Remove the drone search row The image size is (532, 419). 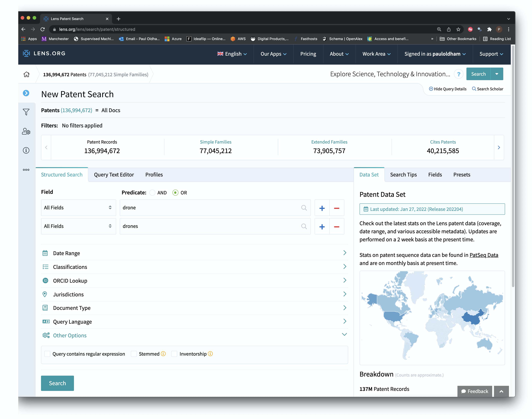click(x=337, y=208)
